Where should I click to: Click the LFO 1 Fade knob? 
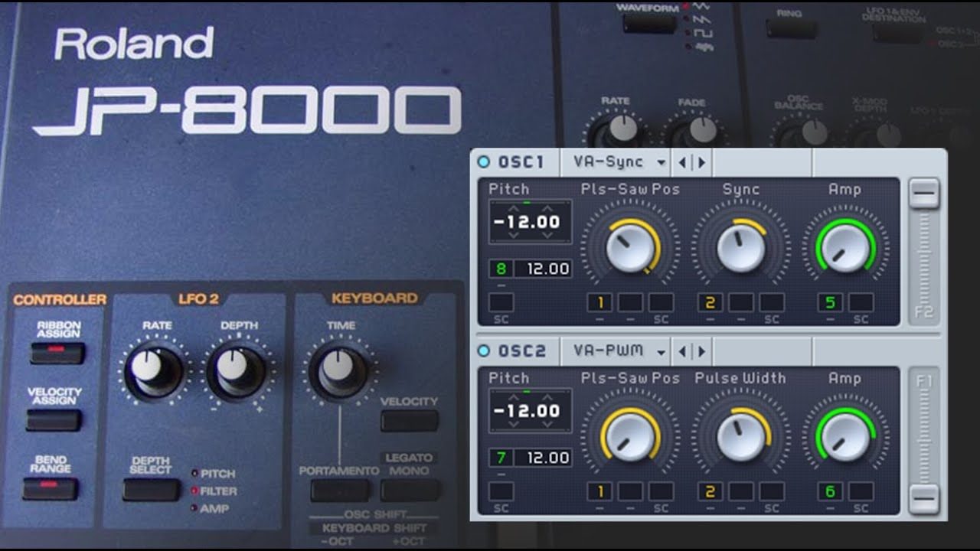(697, 130)
